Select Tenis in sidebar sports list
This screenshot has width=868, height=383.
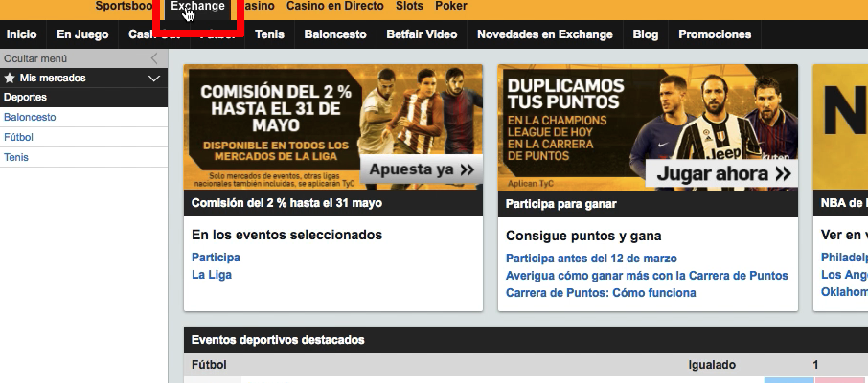16,157
